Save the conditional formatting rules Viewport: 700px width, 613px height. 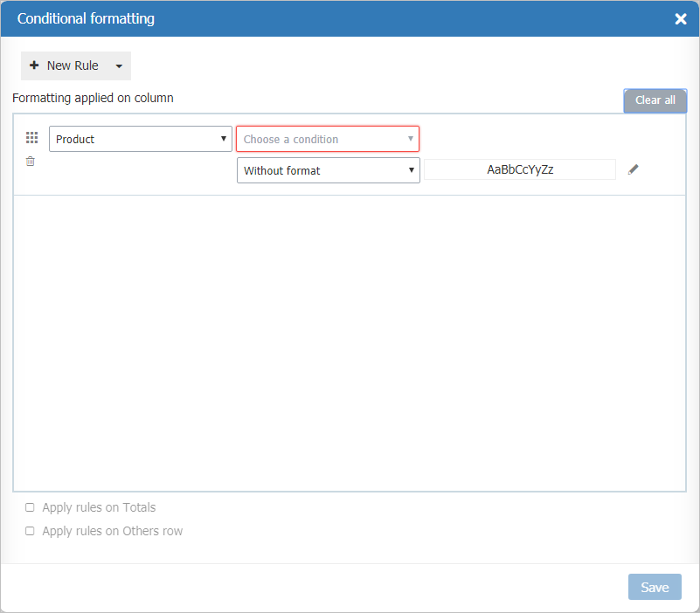pyautogui.click(x=655, y=586)
